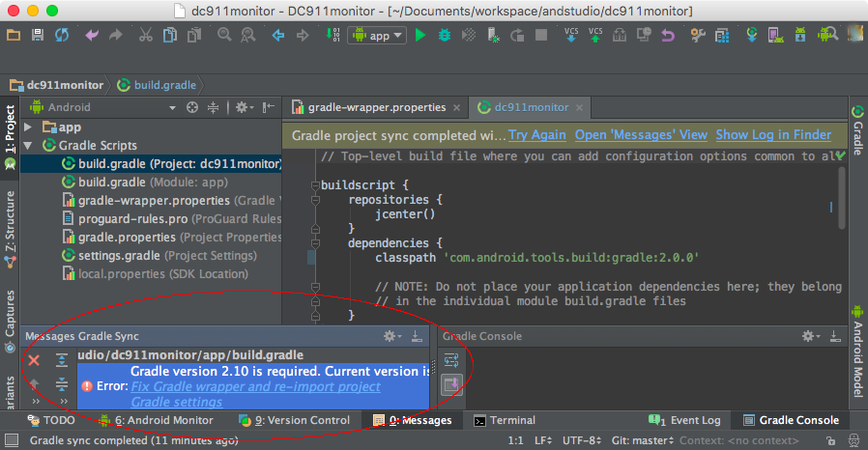Click the VCS Update Project icon
This screenshot has width=868, height=450.
570,36
